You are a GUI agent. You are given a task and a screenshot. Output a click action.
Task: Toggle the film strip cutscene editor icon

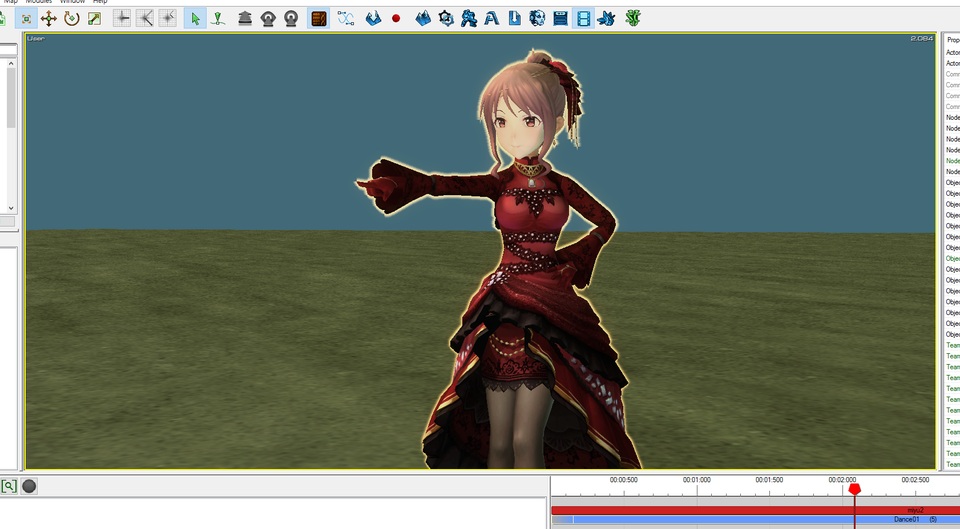click(x=583, y=18)
